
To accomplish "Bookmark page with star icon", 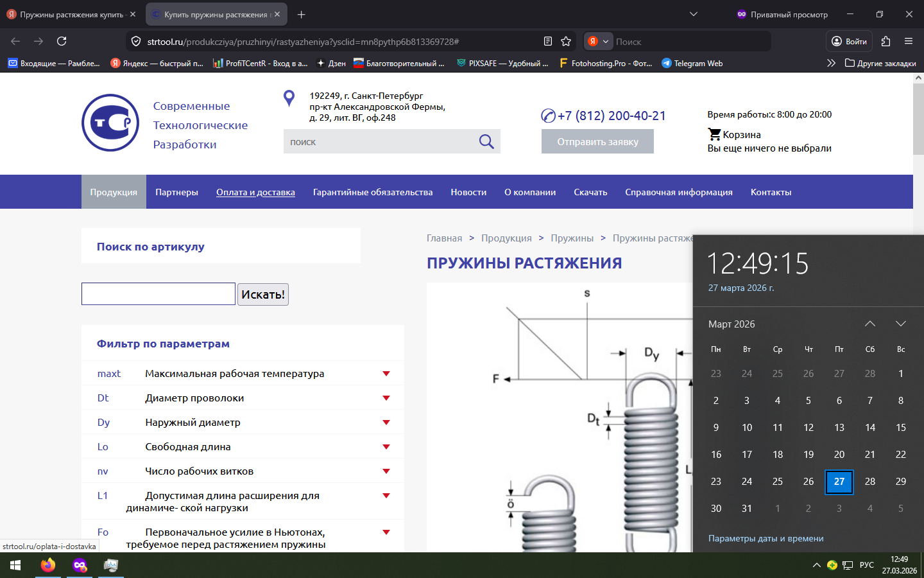I will [x=566, y=41].
